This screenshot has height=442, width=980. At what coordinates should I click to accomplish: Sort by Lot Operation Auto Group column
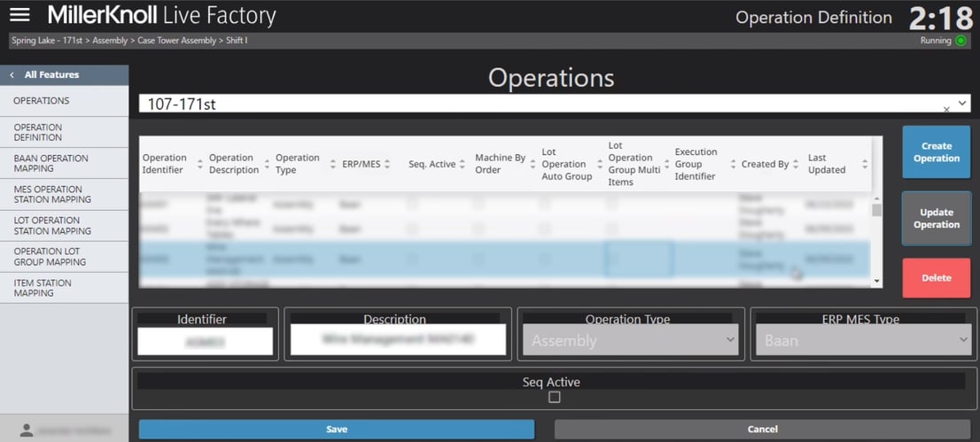pos(599,164)
